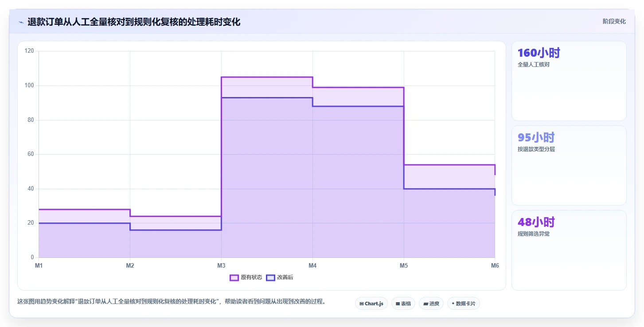This screenshot has height=327, width=644.
Task: Click the trend icon beside the chart title
Action: point(21,22)
